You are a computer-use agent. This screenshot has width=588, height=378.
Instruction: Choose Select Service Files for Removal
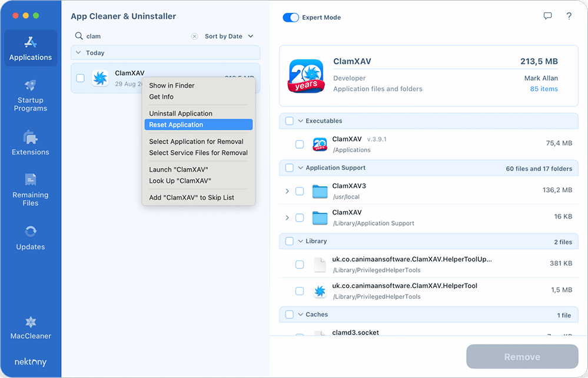click(198, 153)
